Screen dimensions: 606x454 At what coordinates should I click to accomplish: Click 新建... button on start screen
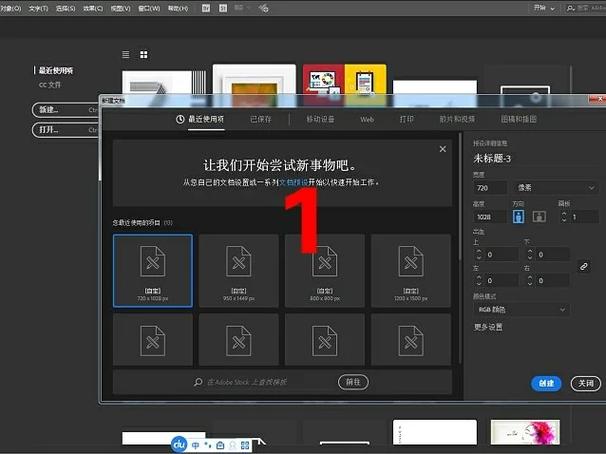tap(66, 110)
